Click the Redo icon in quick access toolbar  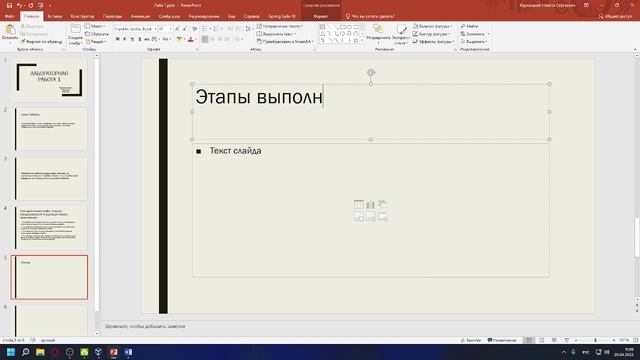click(31, 5)
